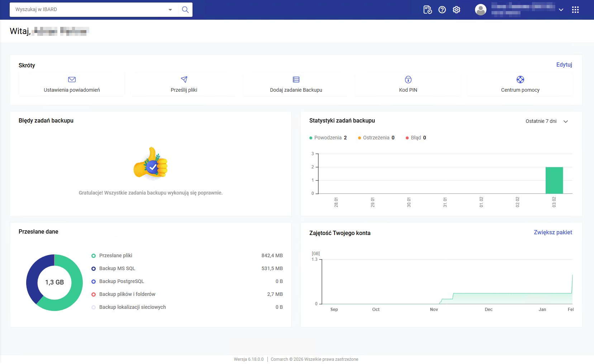Open the apps grid menu icon
Viewport: 594px width, 364px height.
pos(575,10)
